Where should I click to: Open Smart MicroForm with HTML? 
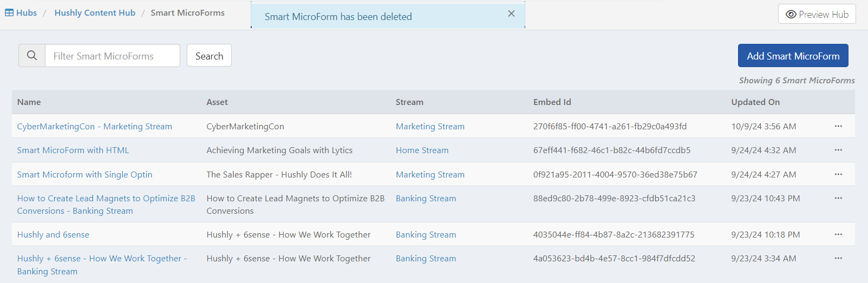(73, 150)
